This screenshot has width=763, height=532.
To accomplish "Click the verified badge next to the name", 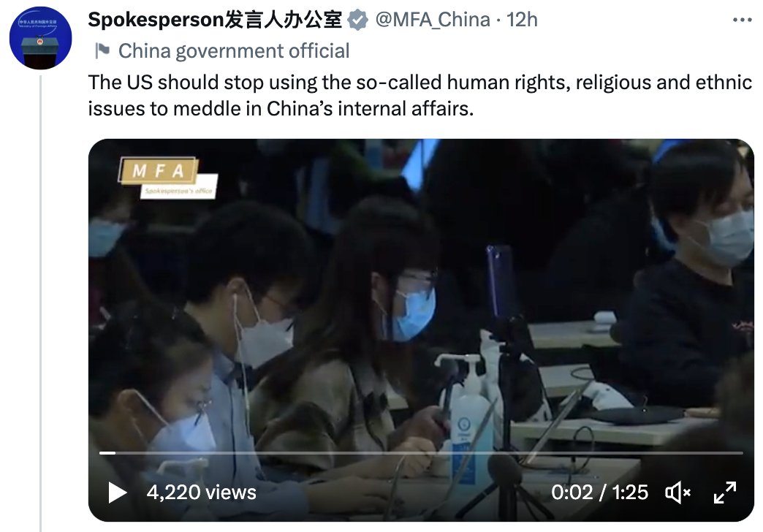I will tap(357, 20).
